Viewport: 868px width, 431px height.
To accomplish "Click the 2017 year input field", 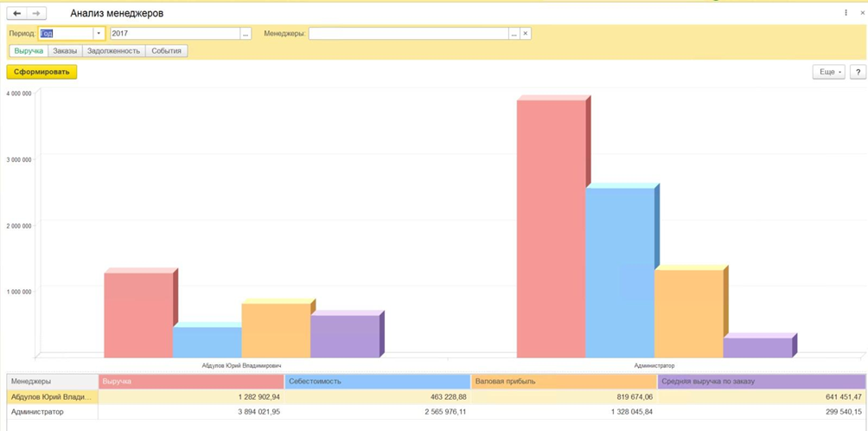I will 174,34.
